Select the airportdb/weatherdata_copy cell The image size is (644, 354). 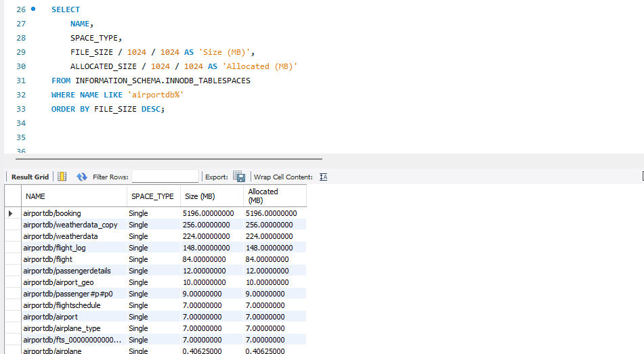(x=70, y=225)
